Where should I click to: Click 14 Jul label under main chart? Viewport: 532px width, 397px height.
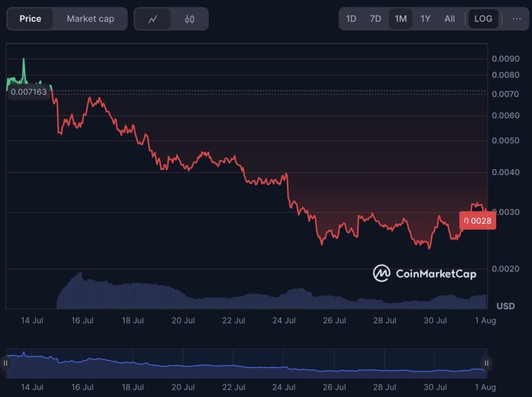coord(32,320)
